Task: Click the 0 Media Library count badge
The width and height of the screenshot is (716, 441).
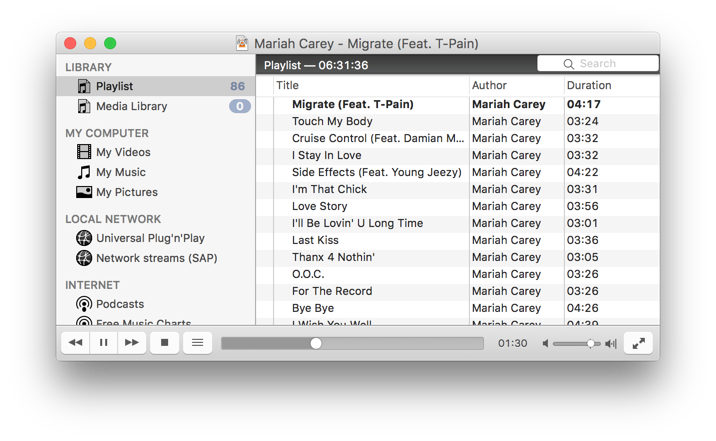Action: tap(240, 106)
